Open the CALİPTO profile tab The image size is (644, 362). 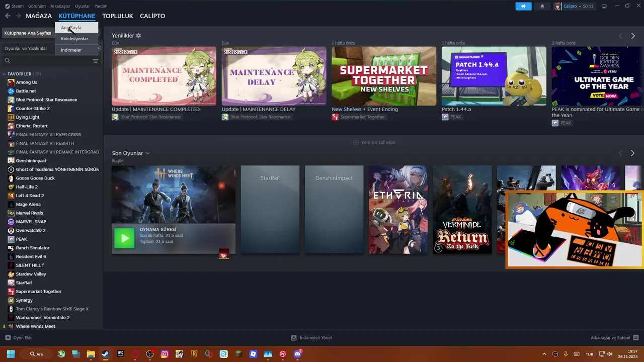click(x=152, y=16)
